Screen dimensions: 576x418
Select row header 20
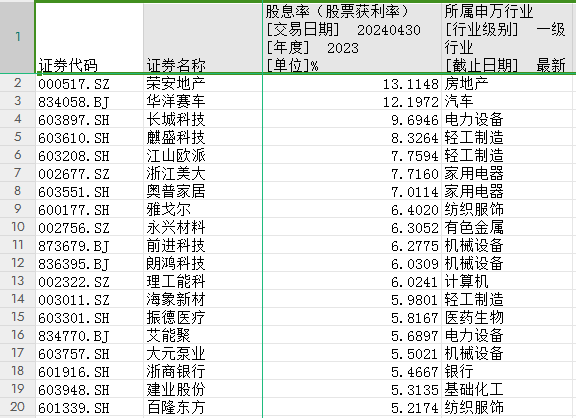click(x=17, y=407)
